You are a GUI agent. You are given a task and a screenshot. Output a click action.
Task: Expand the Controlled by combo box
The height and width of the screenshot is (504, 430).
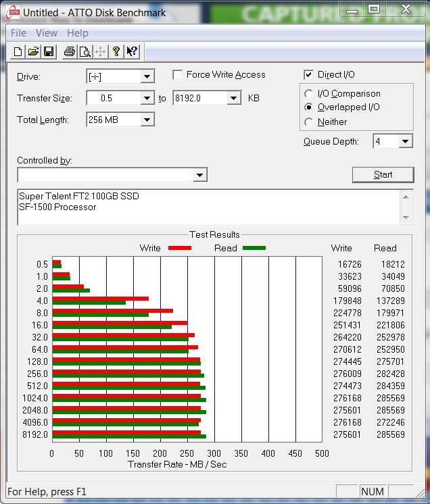pos(199,176)
